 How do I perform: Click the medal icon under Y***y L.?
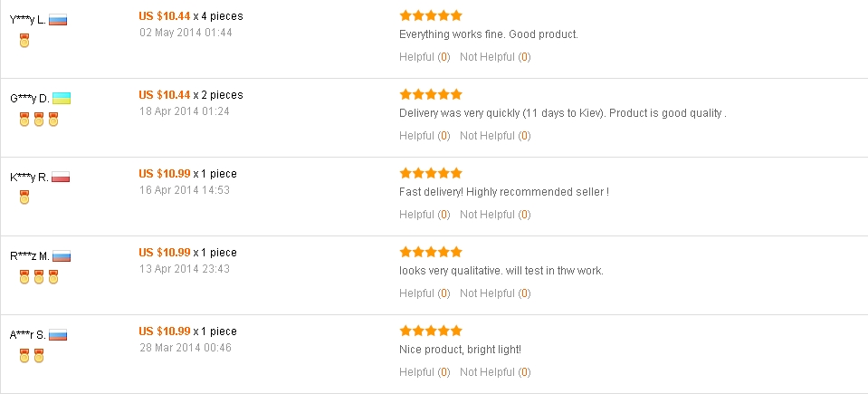[24, 41]
